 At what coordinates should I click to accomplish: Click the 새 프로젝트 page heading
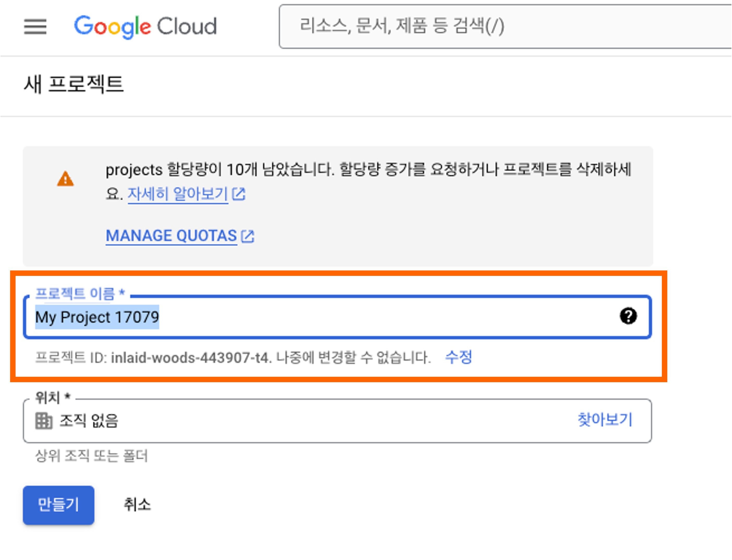pos(74,84)
